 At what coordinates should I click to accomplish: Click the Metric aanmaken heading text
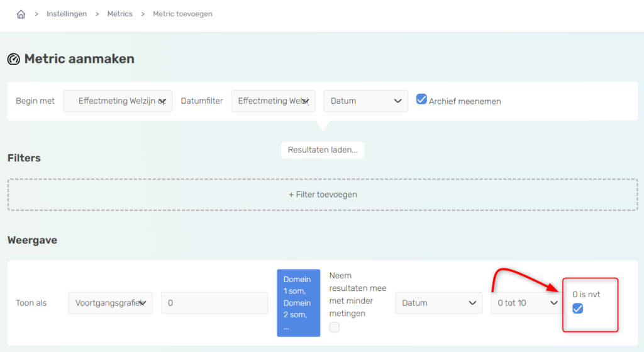tap(79, 59)
